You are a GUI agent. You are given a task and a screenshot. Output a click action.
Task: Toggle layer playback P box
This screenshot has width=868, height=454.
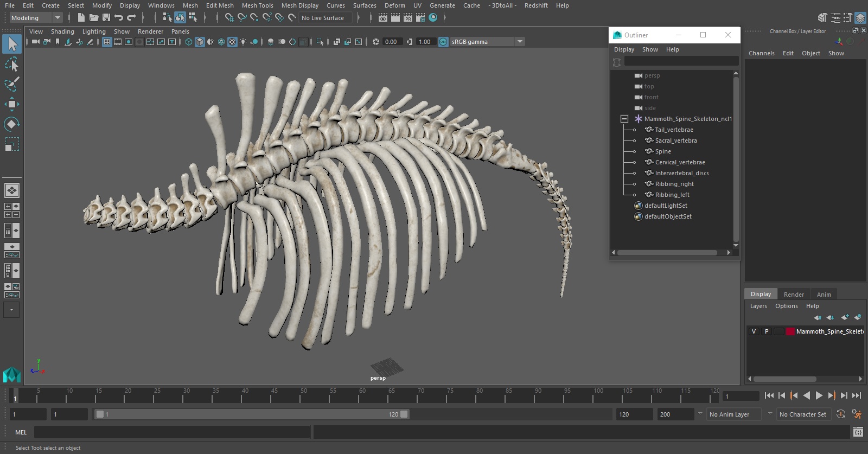tap(767, 331)
